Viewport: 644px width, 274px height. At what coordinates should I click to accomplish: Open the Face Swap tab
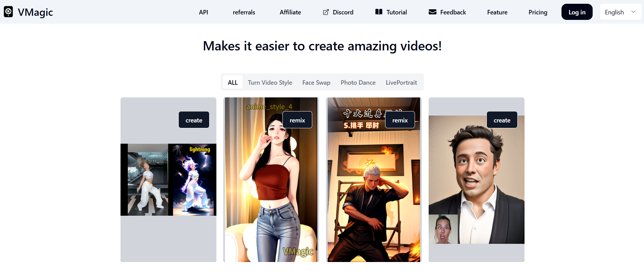(x=316, y=82)
